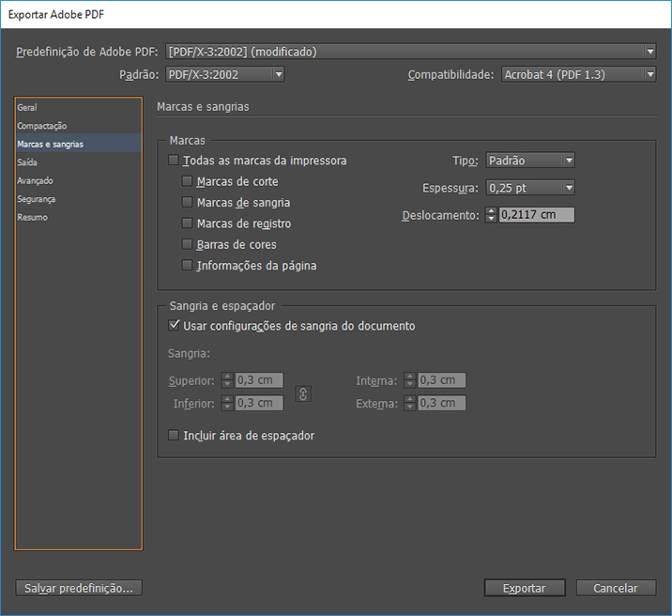This screenshot has width=672, height=616.
Task: Toggle Informações da página checkbox
Action: pyautogui.click(x=188, y=266)
